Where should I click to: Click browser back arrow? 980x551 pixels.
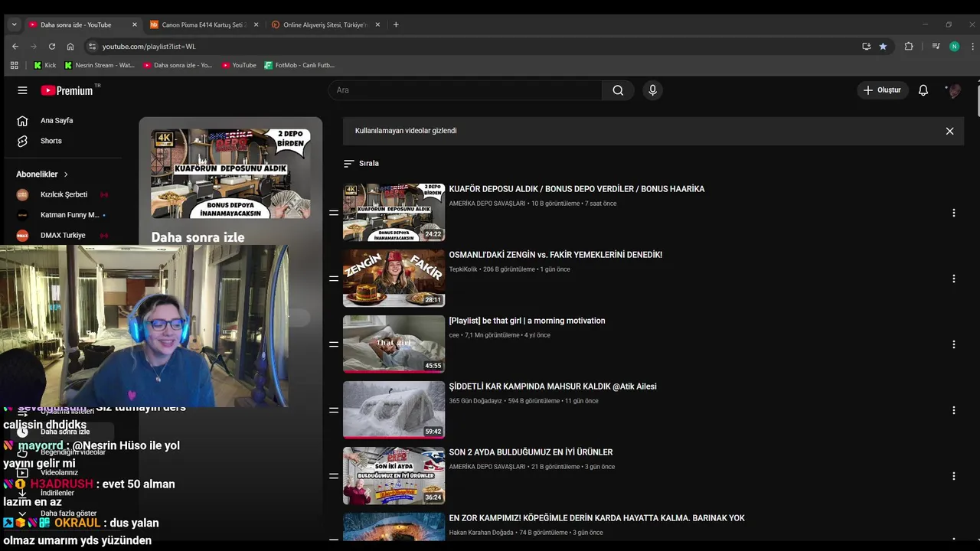coord(15,46)
